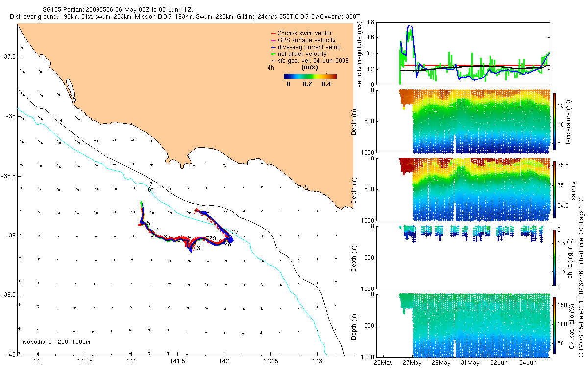Select the 27May date tick label
Screen dimensions: 588x368
412,362
